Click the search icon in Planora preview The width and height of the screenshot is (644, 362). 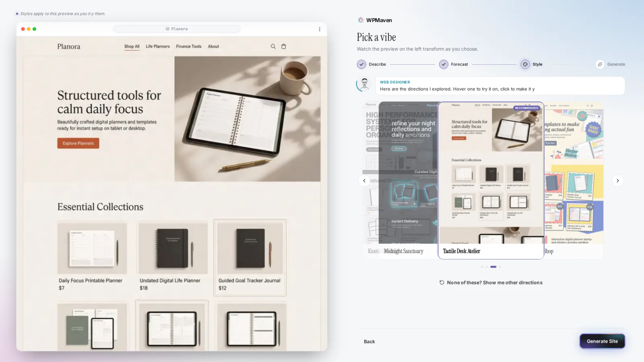point(273,46)
